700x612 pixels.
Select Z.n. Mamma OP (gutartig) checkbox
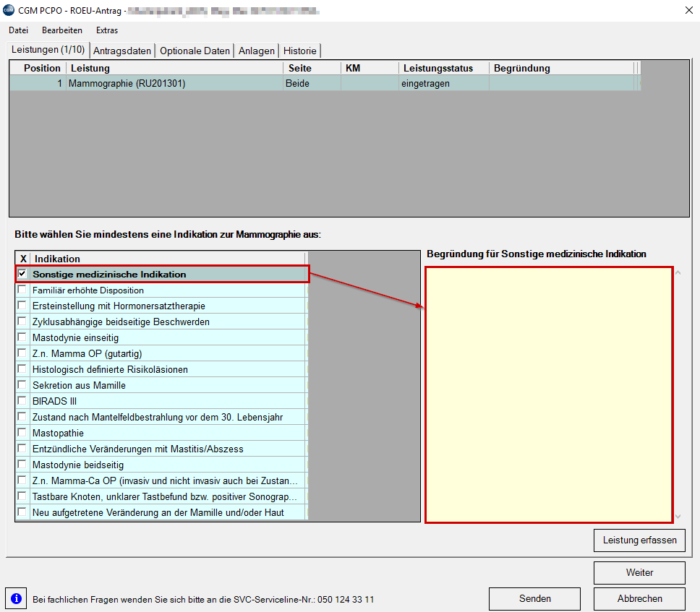click(x=22, y=353)
